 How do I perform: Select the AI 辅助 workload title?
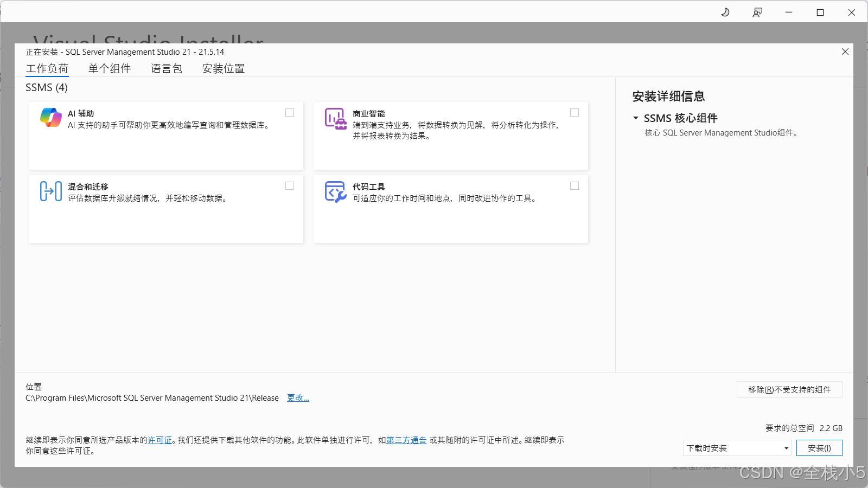pos(81,114)
